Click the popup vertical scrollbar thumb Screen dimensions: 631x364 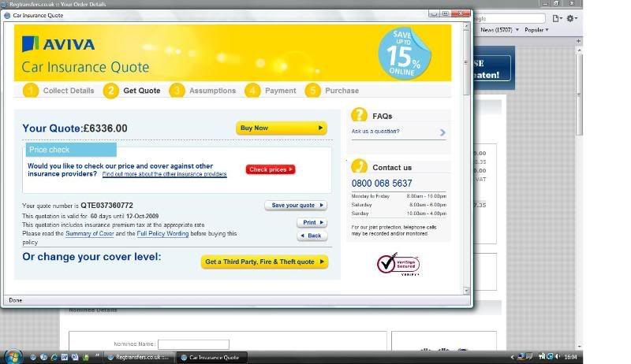click(x=466, y=63)
